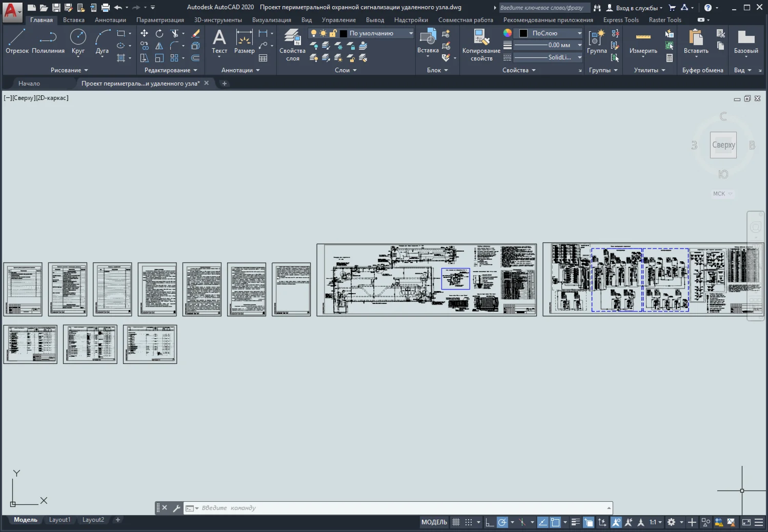Select the Dimension (Размер) tool

(x=245, y=41)
